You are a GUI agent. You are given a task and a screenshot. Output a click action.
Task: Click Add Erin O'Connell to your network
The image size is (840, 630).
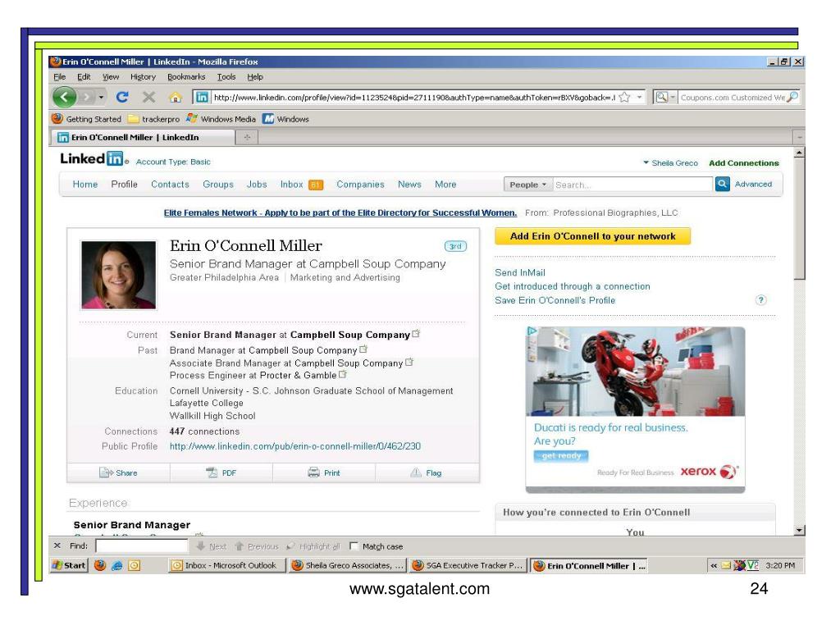pos(592,236)
